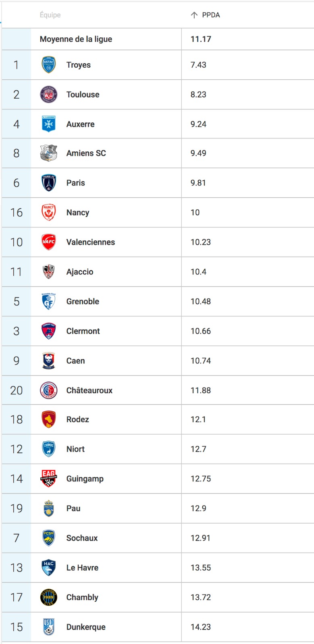Click the Paris FC logo

tap(49, 183)
